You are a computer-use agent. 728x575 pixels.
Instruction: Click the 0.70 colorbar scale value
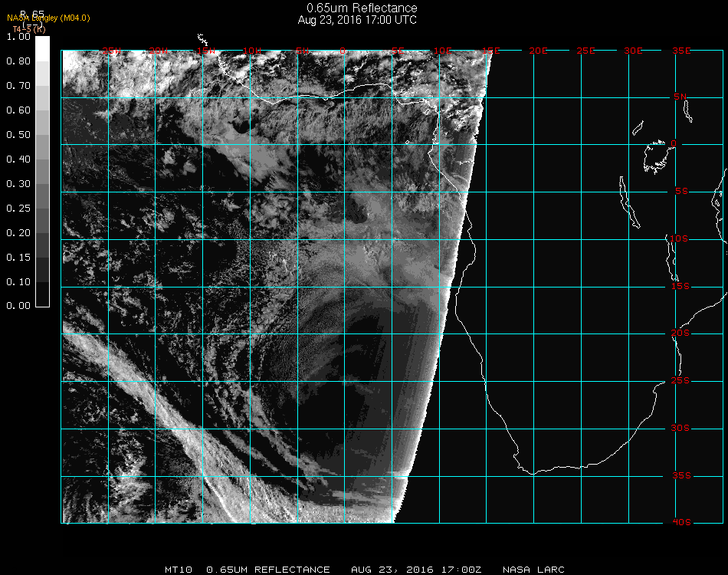click(18, 86)
